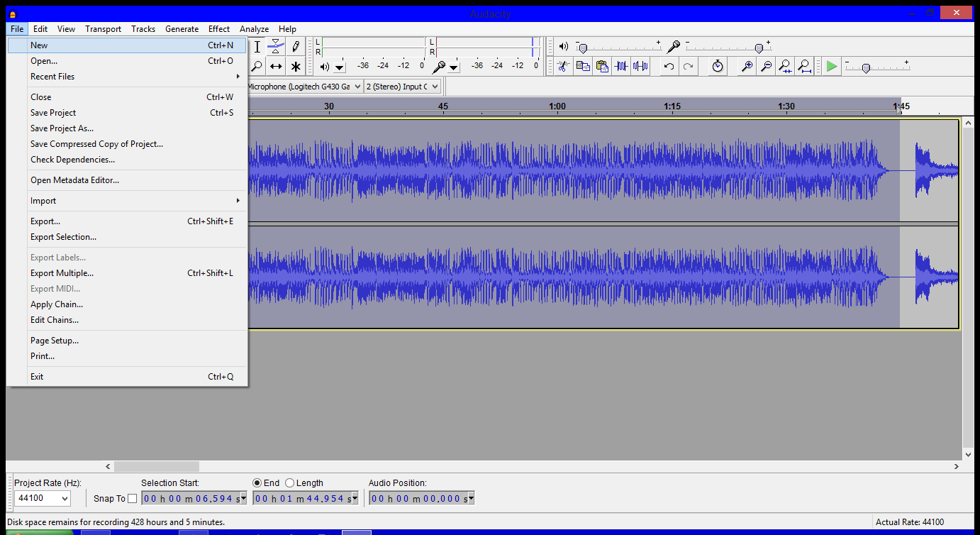This screenshot has width=980, height=535.
Task: Open the Analyze menu
Action: click(254, 29)
